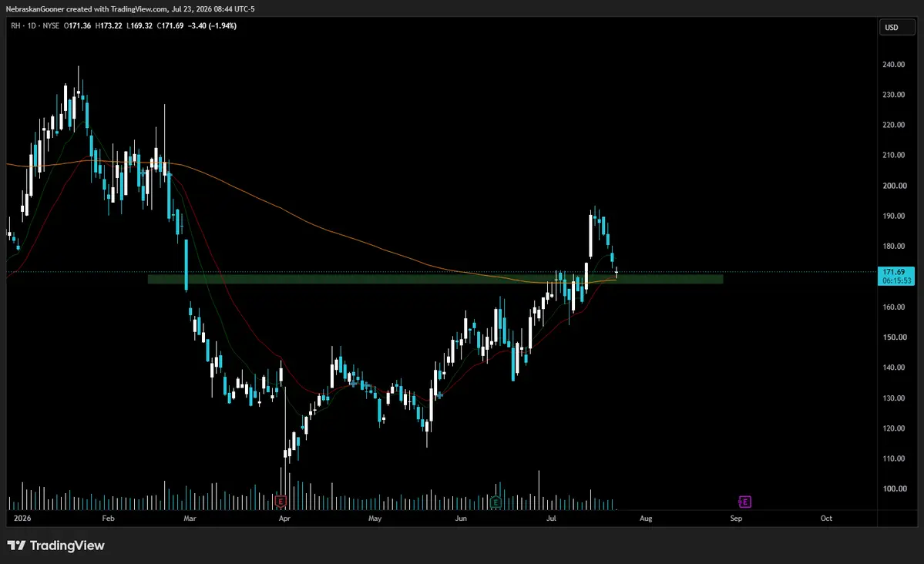924x564 pixels.
Task: Click the 130.00 price axis label
Action: [893, 398]
